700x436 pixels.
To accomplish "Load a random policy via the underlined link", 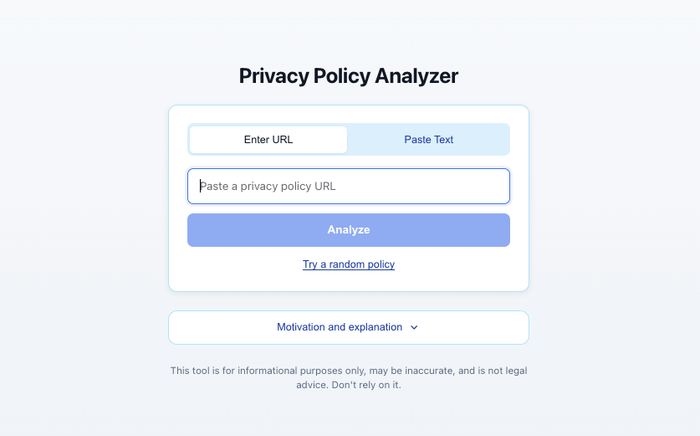I will click(348, 264).
